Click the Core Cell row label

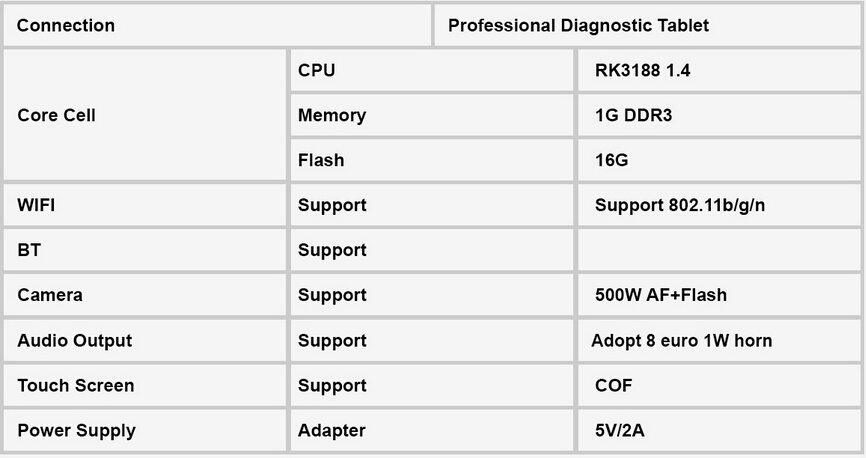145,115
